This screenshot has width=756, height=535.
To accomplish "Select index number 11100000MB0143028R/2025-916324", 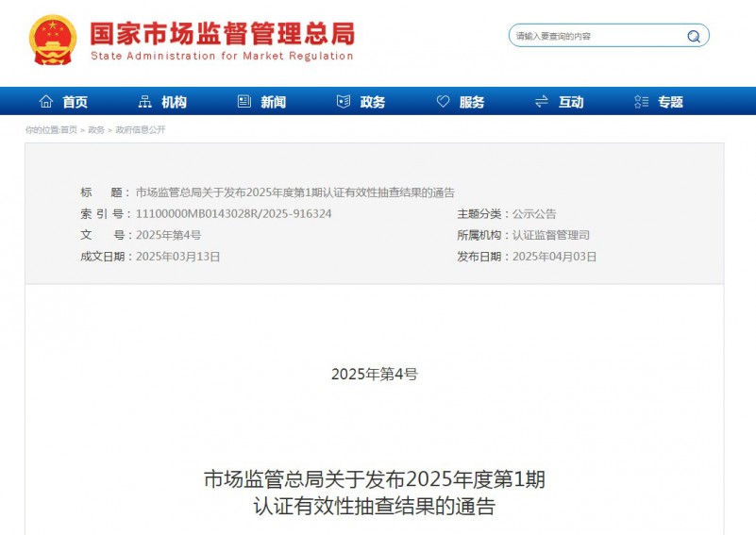I will 233,214.
